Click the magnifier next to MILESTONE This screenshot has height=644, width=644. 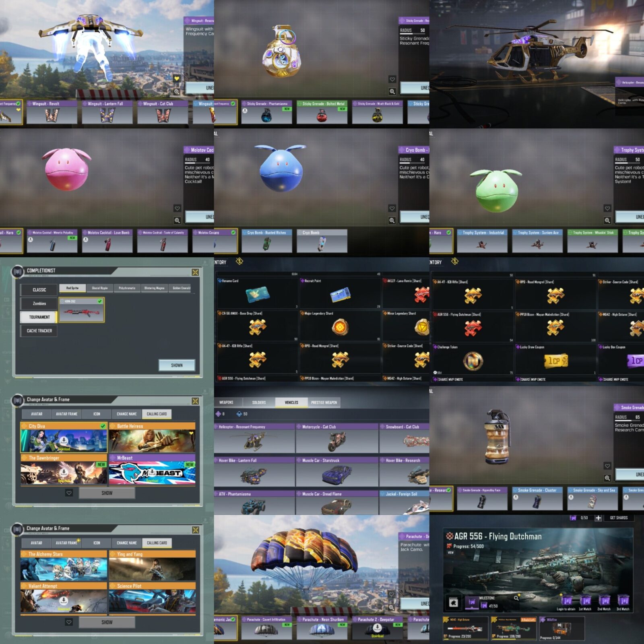click(x=516, y=599)
